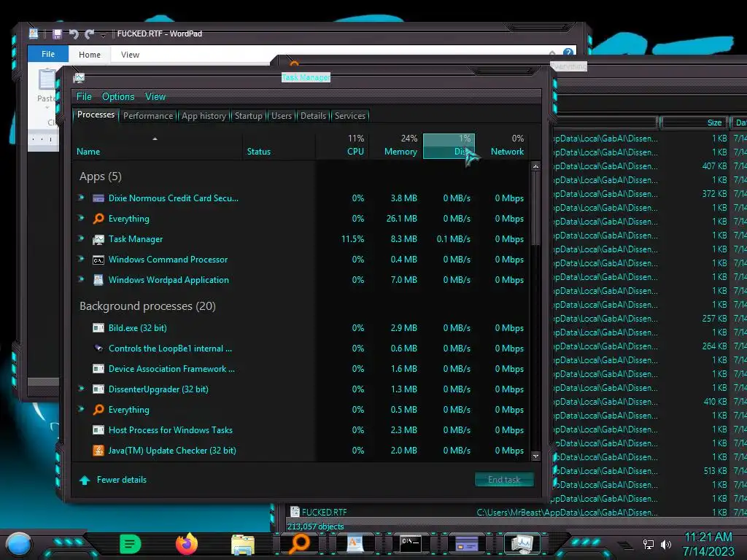
Task: Click the WordPad help question mark icon
Action: point(568,52)
